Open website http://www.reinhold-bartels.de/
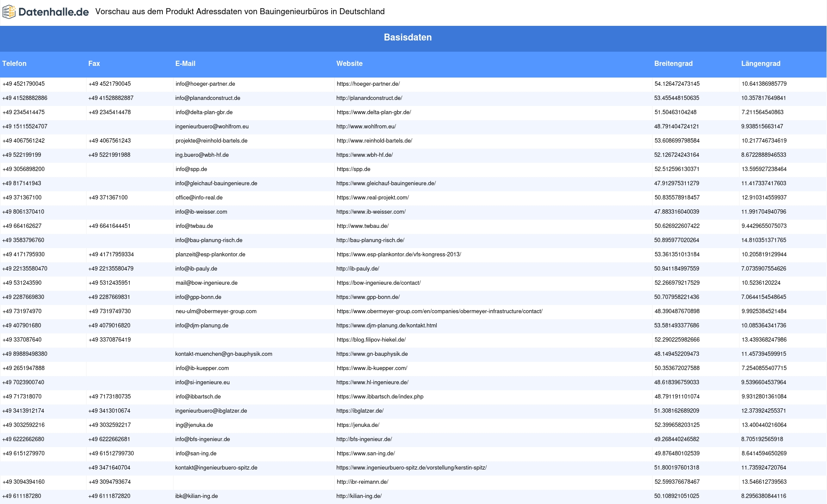This screenshot has height=504, width=827. (x=374, y=141)
